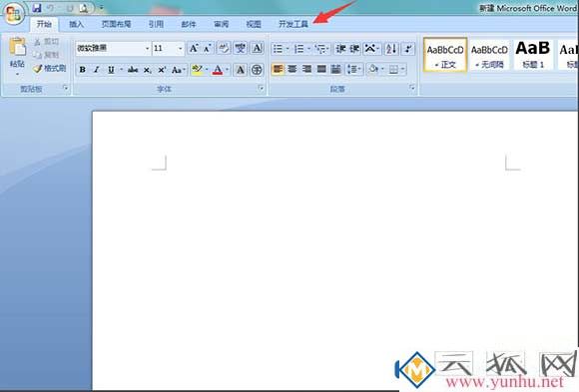The image size is (579, 392).
Task: Open the Paste button
Action: 17,57
